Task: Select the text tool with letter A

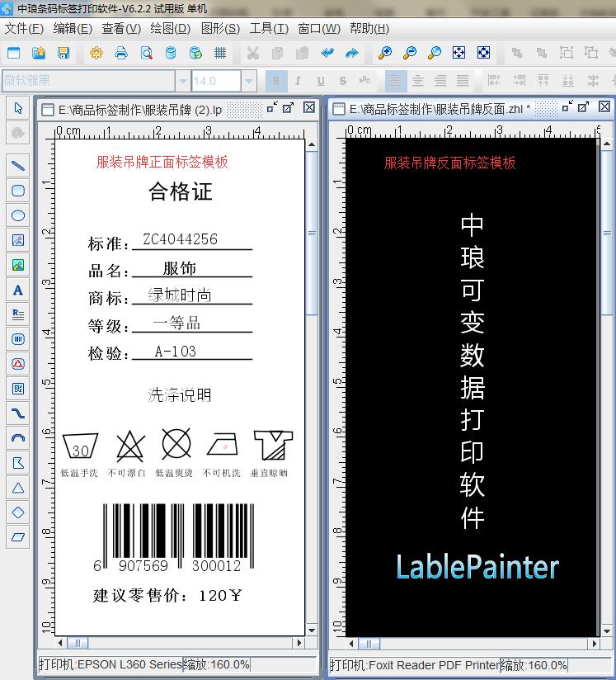Action: point(17,290)
